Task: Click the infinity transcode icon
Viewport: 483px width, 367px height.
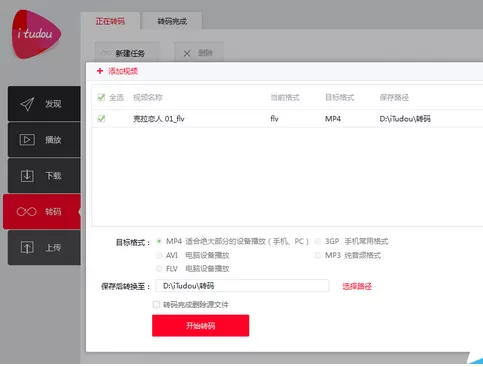Action: click(x=26, y=212)
